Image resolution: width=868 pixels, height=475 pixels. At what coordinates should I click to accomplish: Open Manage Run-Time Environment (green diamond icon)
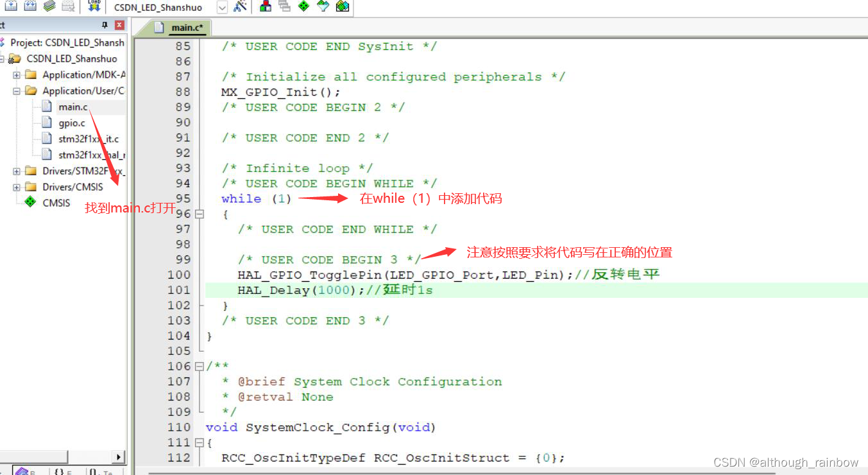click(303, 7)
